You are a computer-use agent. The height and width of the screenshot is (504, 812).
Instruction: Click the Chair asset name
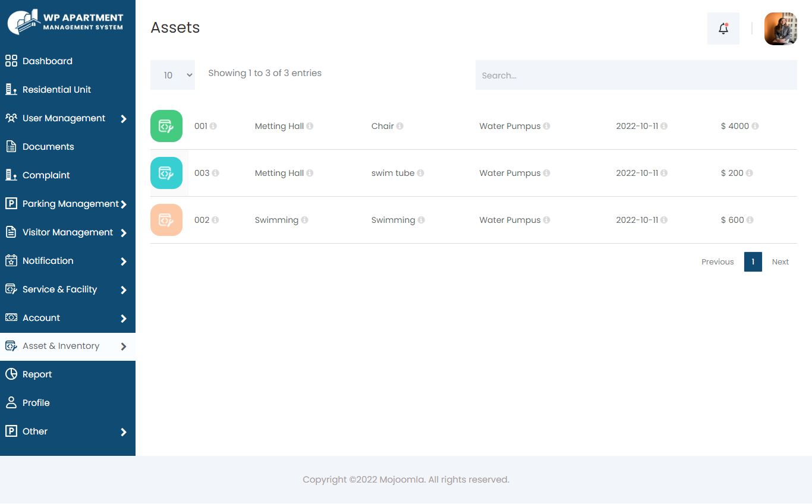point(383,126)
